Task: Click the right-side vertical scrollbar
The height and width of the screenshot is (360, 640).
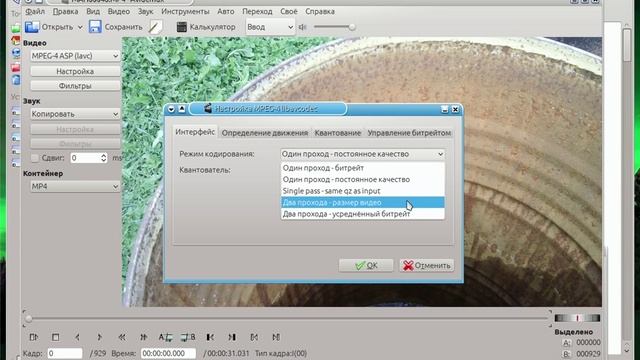Action: pos(627,188)
